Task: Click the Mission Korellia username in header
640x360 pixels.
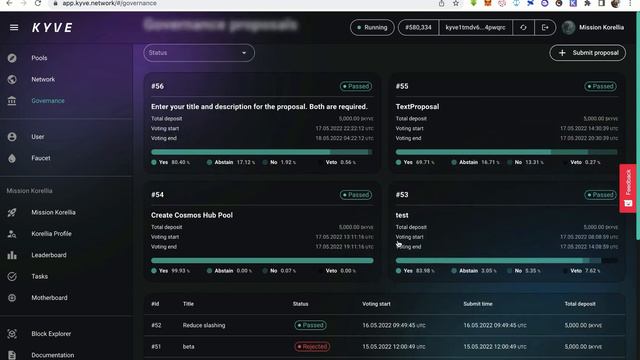Action: click(x=601, y=27)
